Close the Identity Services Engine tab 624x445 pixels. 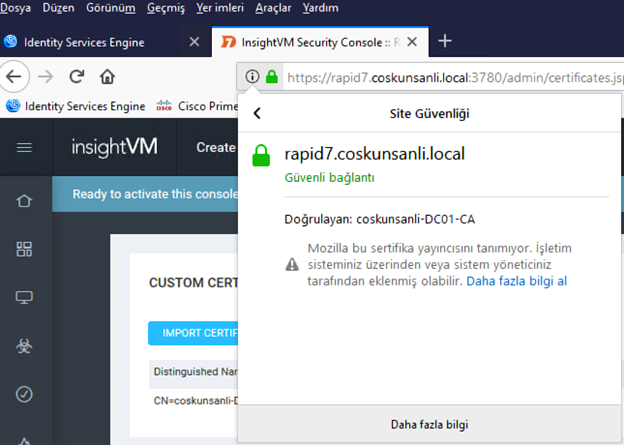pyautogui.click(x=194, y=42)
